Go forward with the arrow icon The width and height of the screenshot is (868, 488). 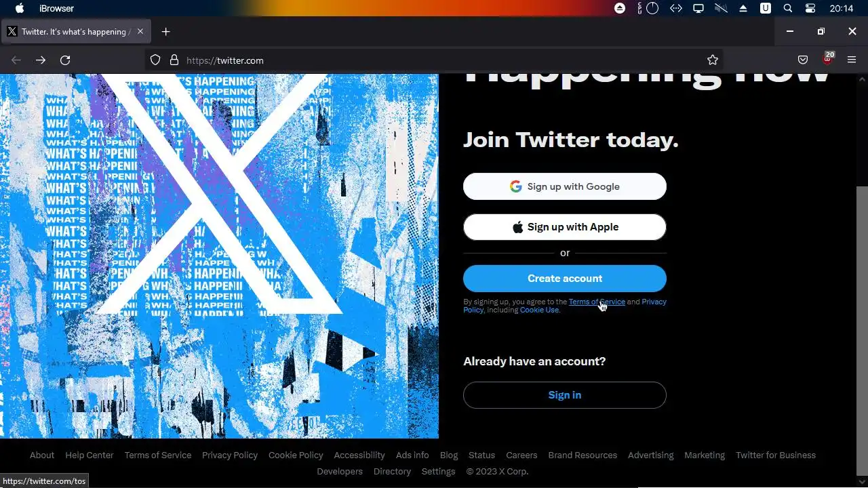41,60
